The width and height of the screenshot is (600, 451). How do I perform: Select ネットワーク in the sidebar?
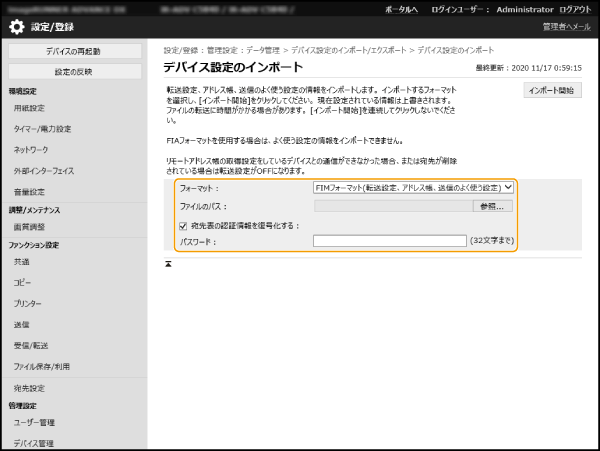32,149
